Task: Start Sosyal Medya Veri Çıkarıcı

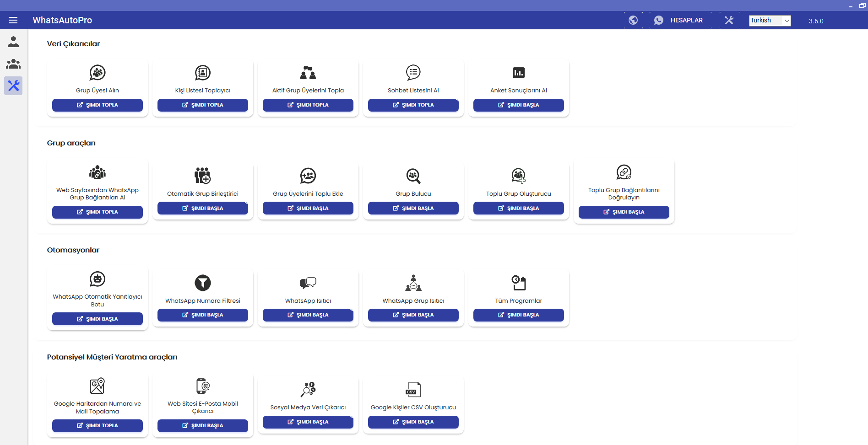Action: point(308,422)
